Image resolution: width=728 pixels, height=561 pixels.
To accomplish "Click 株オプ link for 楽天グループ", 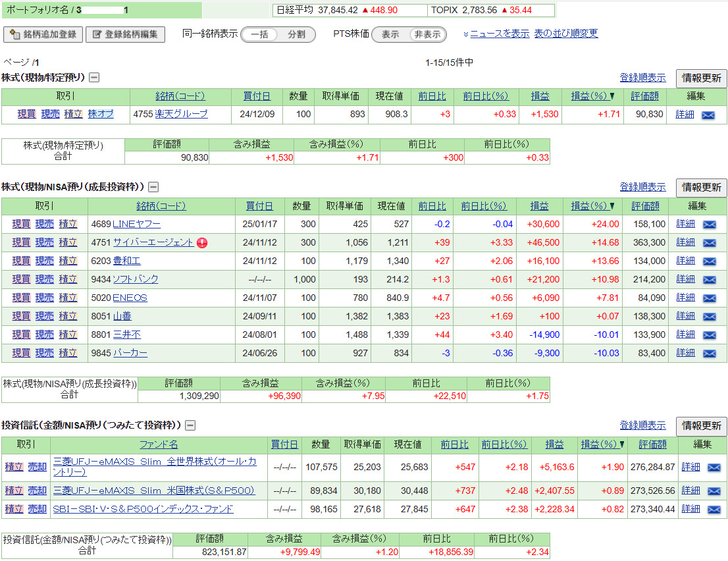I will click(101, 114).
